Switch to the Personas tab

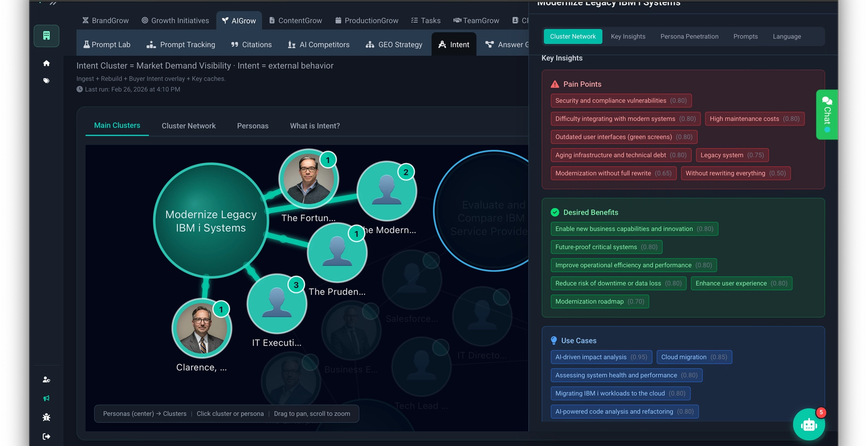click(253, 126)
